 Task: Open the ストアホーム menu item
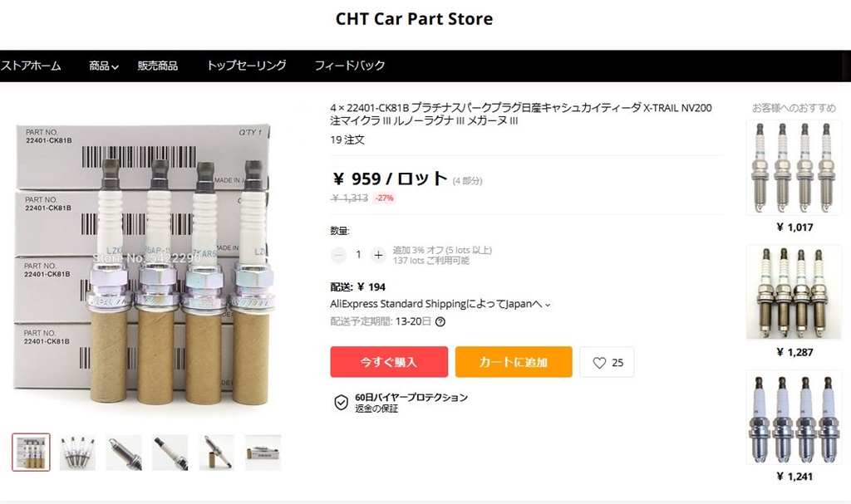31,66
